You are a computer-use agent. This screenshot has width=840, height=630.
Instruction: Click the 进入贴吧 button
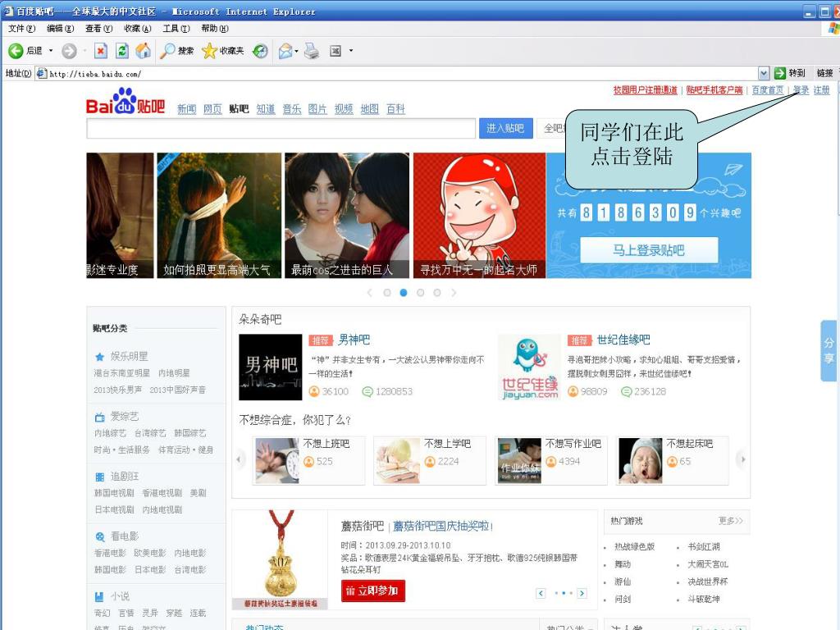tap(505, 128)
